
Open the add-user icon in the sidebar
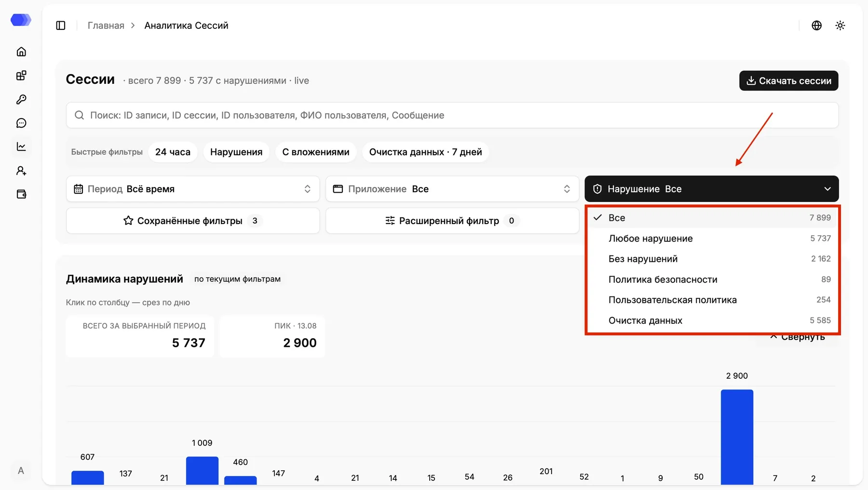21,171
